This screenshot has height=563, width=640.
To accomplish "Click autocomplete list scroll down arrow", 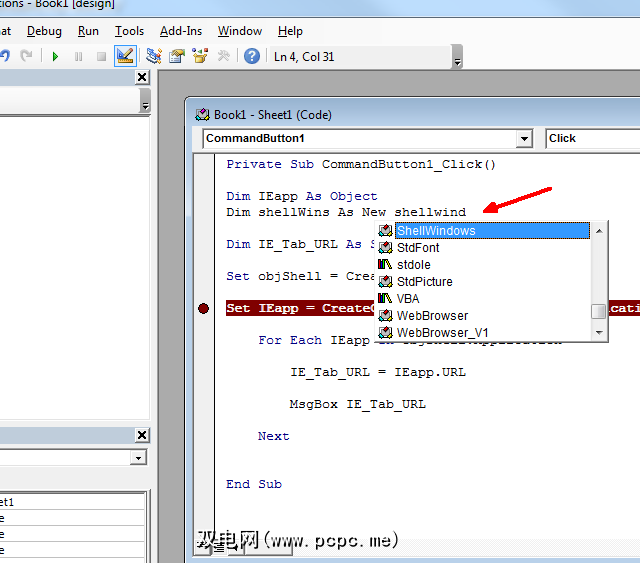I will pos(599,332).
